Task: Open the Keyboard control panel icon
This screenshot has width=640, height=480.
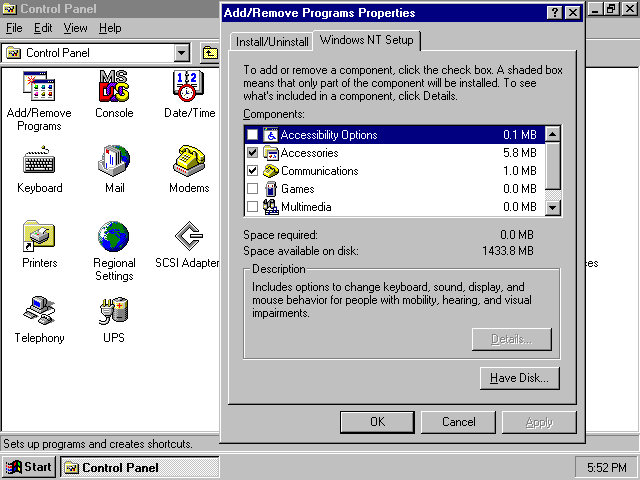Action: tap(39, 161)
